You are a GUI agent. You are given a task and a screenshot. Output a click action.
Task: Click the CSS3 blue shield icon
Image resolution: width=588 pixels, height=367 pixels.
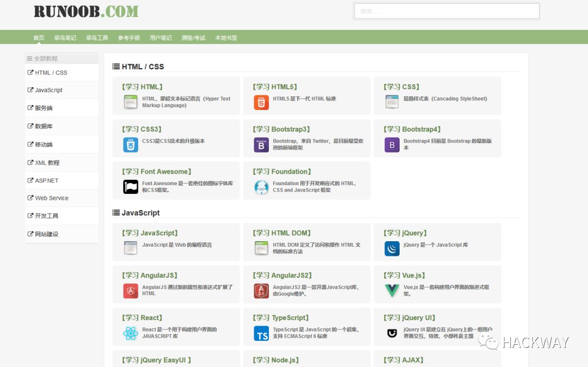pyautogui.click(x=131, y=145)
